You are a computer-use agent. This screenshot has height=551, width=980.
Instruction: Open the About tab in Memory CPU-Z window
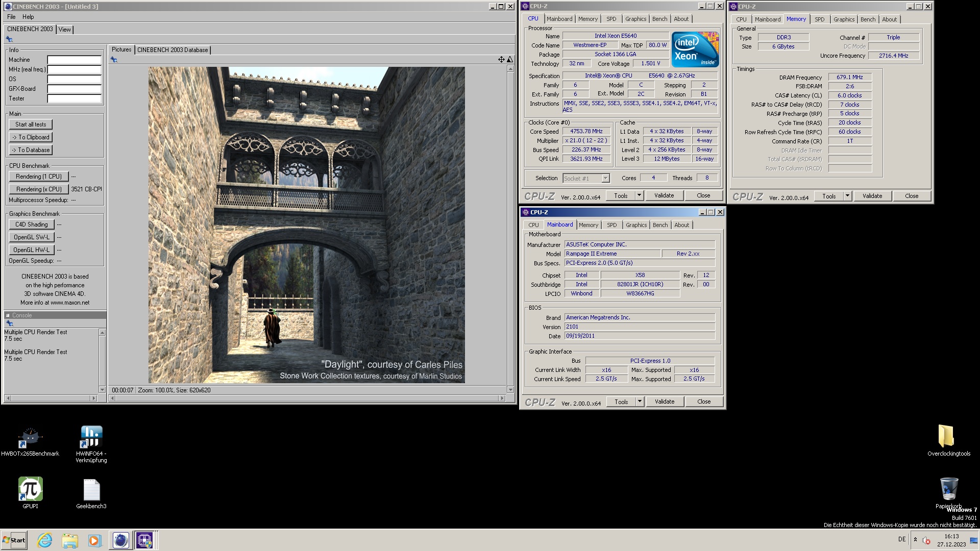[x=889, y=19]
